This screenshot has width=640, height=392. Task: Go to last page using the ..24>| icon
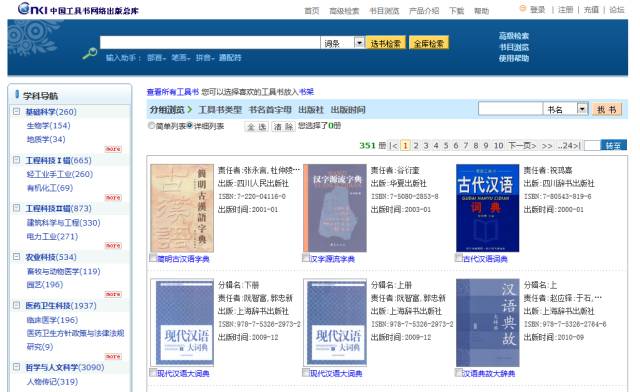click(x=569, y=145)
